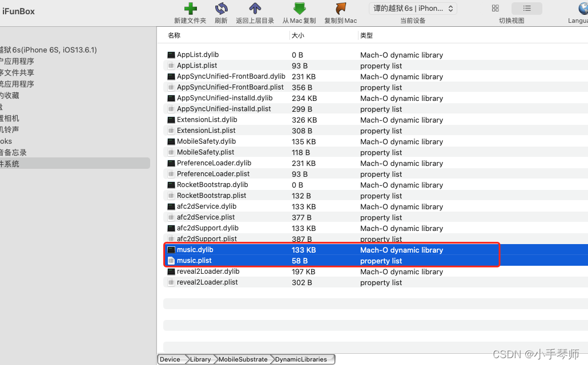
Task: Click the green plus New Folder icon
Action: pyautogui.click(x=190, y=8)
